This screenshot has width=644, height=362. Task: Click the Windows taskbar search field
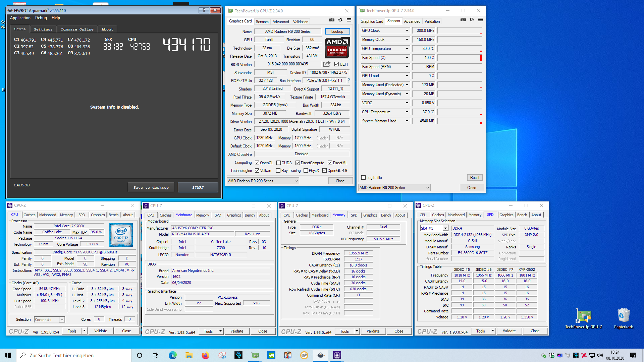pyautogui.click(x=74, y=355)
